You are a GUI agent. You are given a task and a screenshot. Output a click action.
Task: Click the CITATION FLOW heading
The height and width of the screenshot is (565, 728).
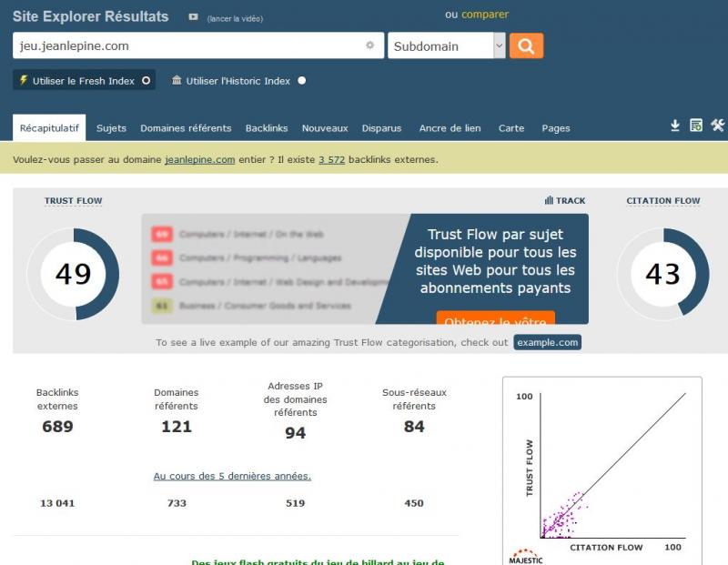pyautogui.click(x=663, y=200)
